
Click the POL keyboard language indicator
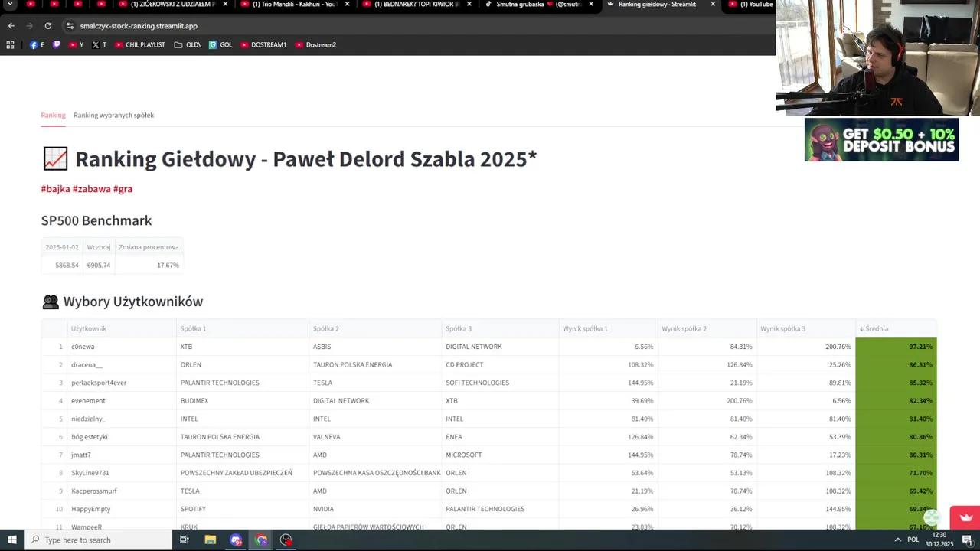(x=913, y=540)
